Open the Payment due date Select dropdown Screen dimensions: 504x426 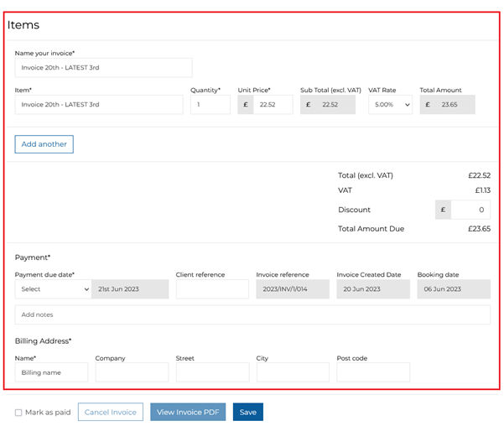pos(54,289)
